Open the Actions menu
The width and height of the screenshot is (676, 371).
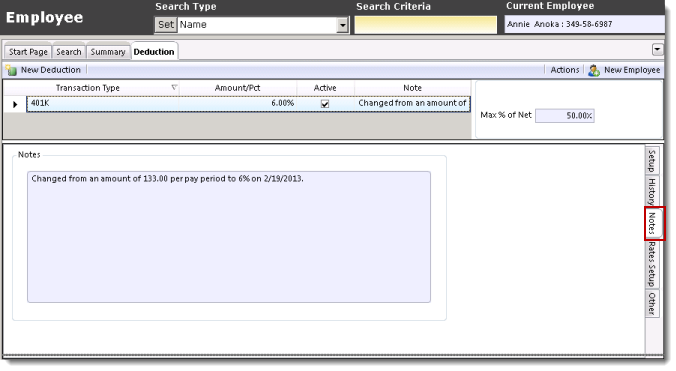564,70
